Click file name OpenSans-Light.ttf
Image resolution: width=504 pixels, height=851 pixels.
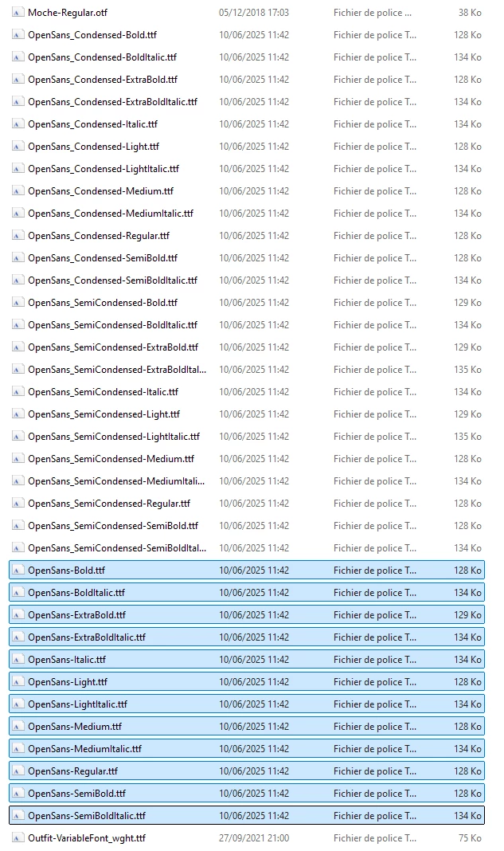[68, 681]
